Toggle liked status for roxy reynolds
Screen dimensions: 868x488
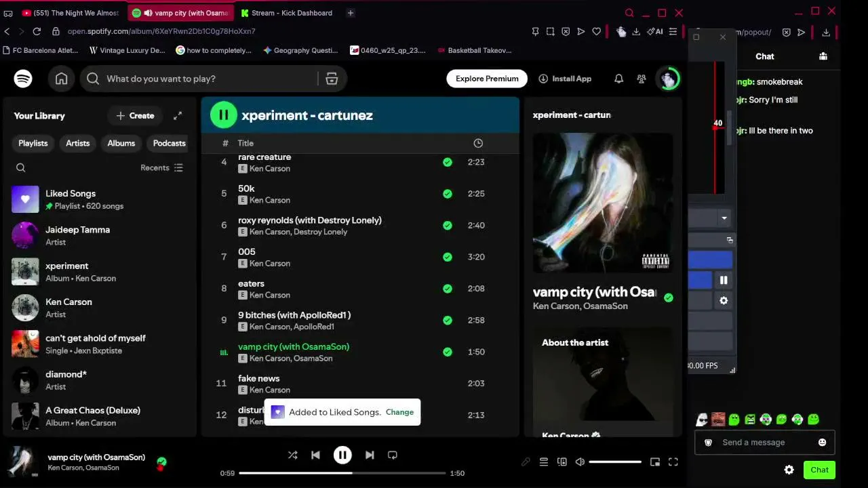pyautogui.click(x=448, y=226)
